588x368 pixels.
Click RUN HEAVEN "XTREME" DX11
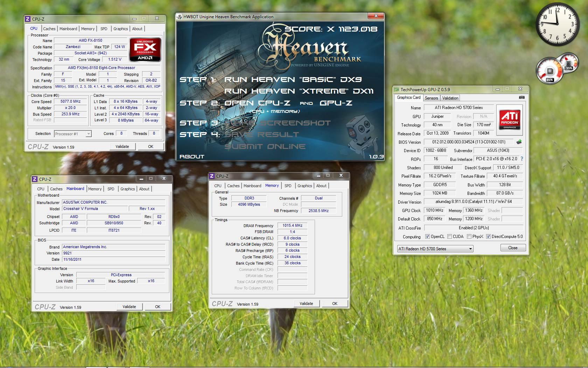(x=299, y=91)
